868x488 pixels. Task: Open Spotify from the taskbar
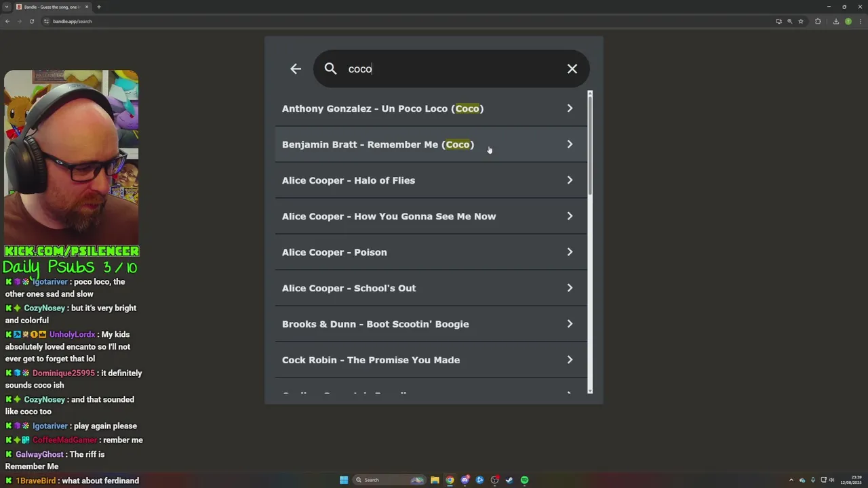[524, 480]
